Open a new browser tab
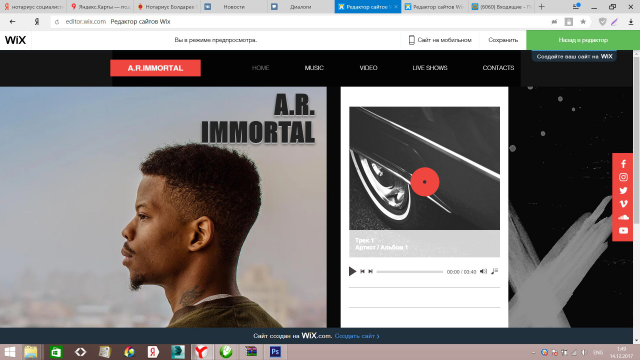 click(x=542, y=7)
